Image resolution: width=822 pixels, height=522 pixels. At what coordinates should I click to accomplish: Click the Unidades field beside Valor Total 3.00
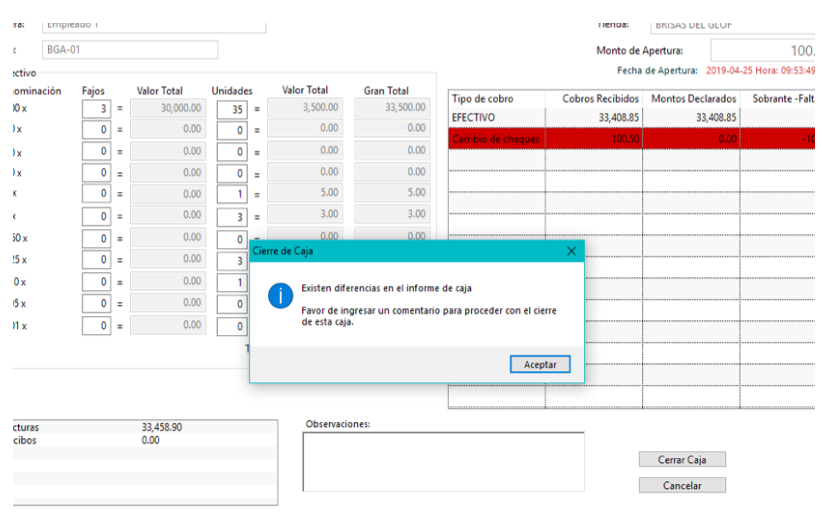click(x=232, y=216)
